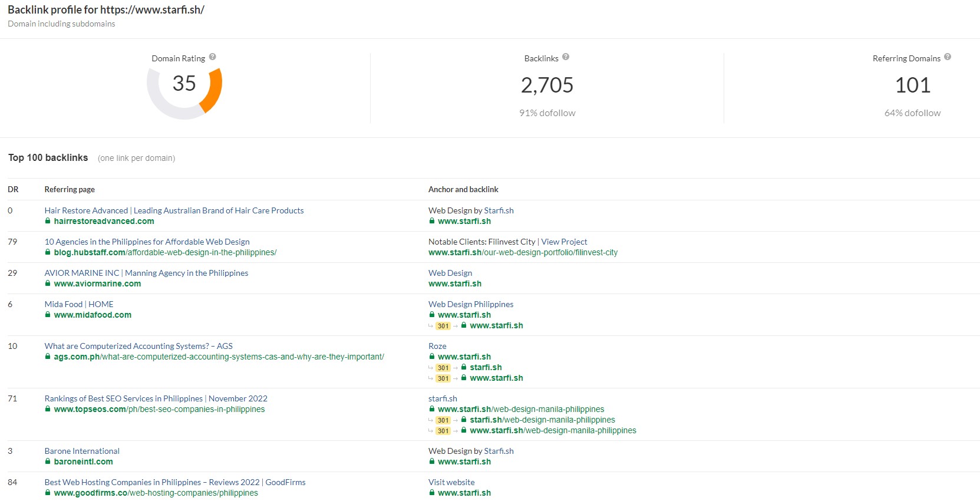Click the Referring Domains help icon
980x501 pixels.
click(x=948, y=57)
